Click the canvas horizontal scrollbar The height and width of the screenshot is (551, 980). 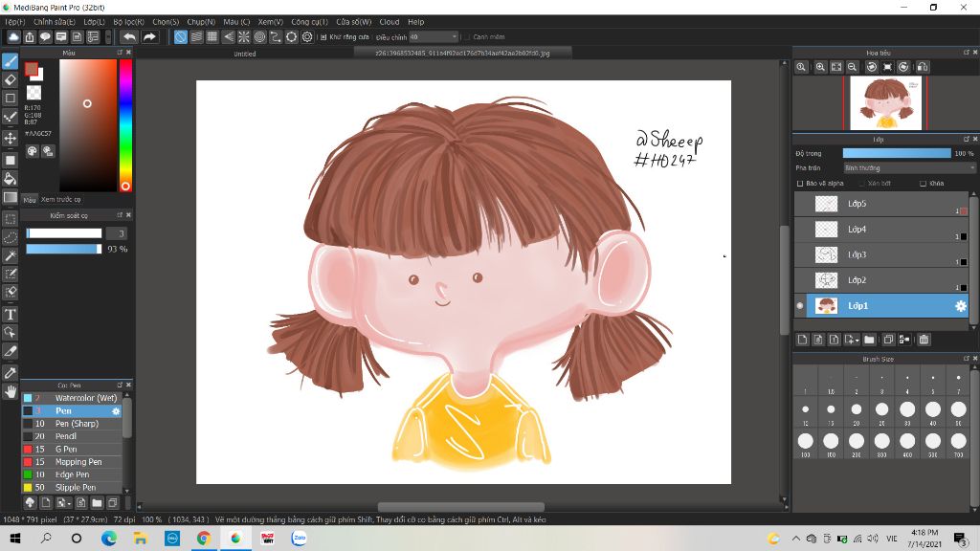coord(460,507)
